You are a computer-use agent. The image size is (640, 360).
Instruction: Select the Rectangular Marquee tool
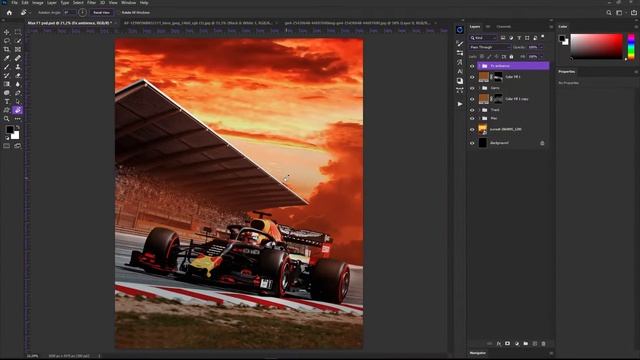point(18,32)
